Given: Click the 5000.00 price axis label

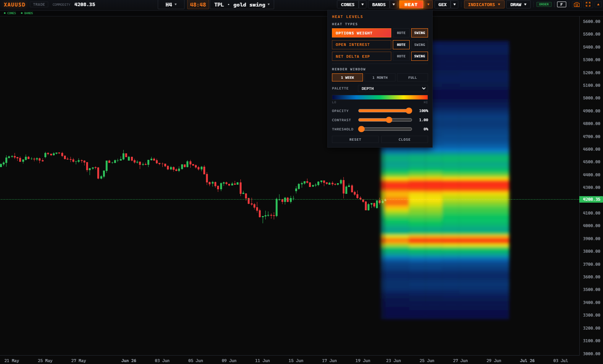Looking at the screenshot, I should (592, 98).
